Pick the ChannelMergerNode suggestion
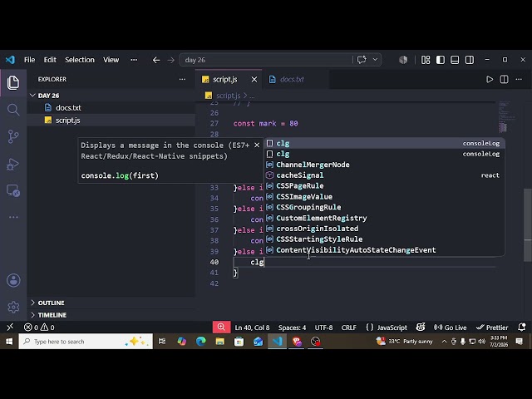 [x=385, y=165]
